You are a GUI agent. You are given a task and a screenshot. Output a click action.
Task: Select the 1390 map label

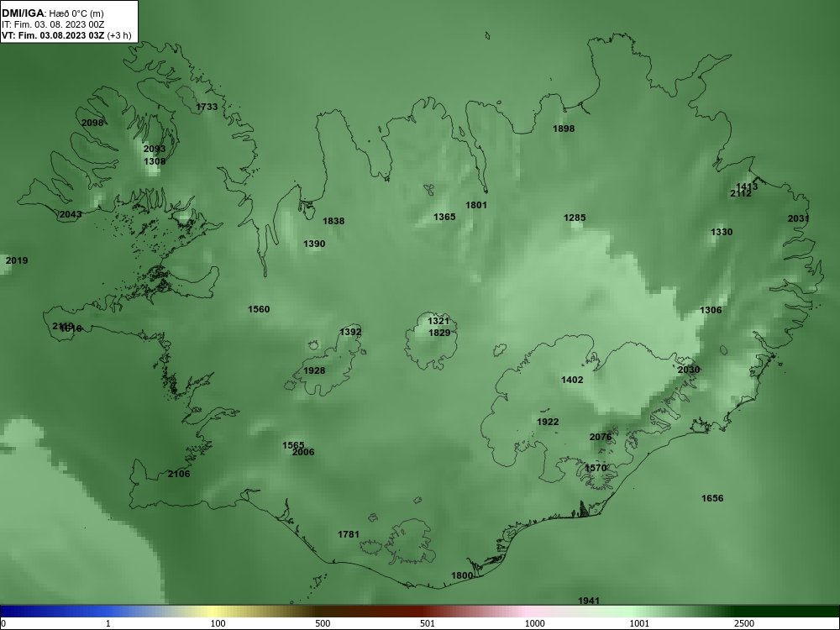click(314, 244)
